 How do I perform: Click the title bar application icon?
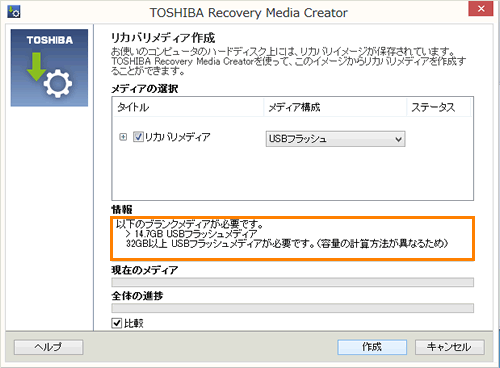click(x=14, y=12)
